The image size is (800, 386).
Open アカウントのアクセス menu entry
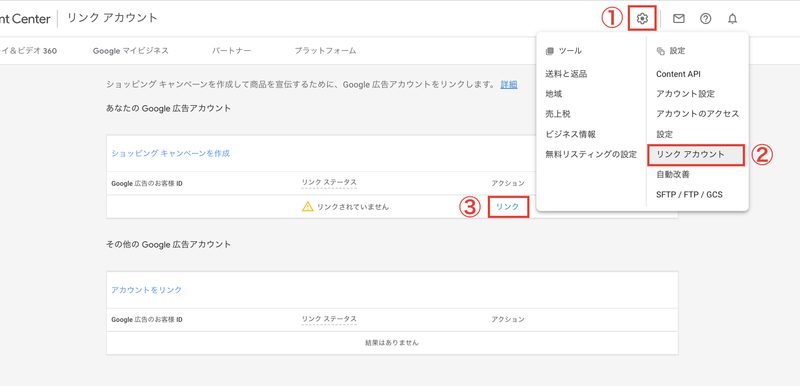697,114
